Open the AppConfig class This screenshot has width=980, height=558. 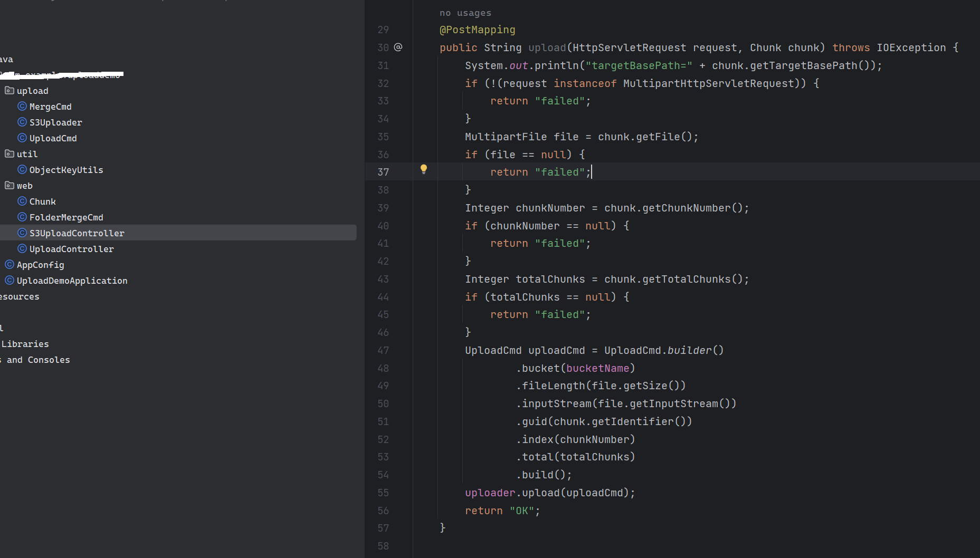coord(40,265)
